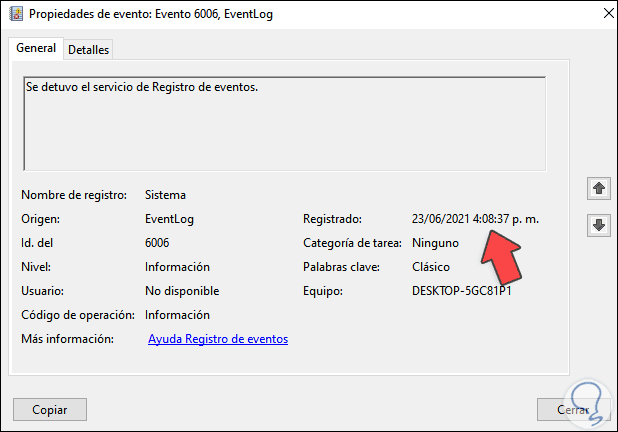Click the Equipo label

[x=323, y=291]
